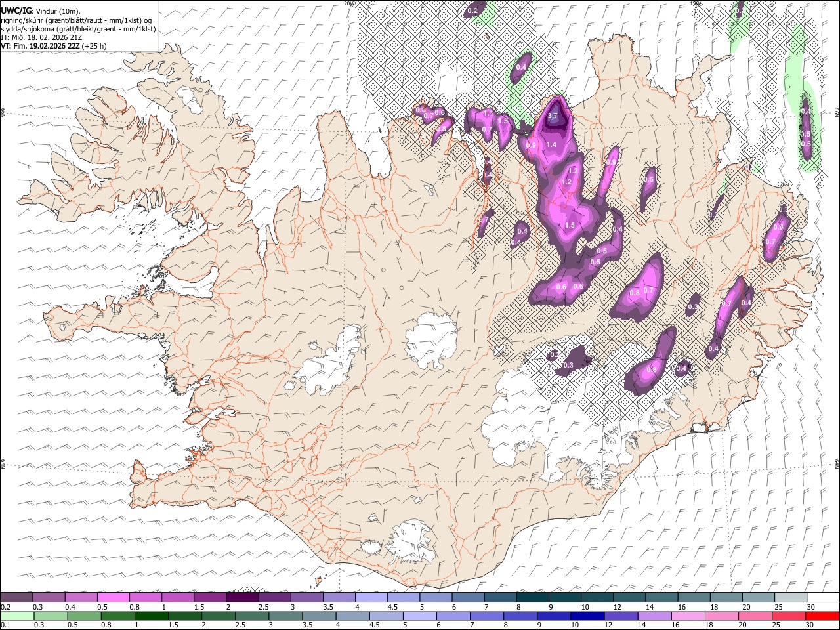Select the initial time 'IT: Mið. 18. 02. 2026 21Z'
Screen dimensions: 840x630
[x=42, y=38]
